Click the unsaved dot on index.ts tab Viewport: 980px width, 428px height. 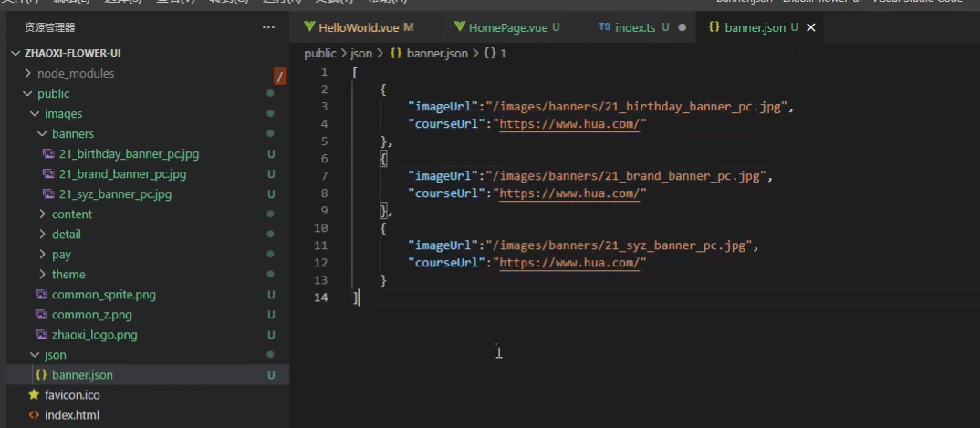tap(682, 27)
